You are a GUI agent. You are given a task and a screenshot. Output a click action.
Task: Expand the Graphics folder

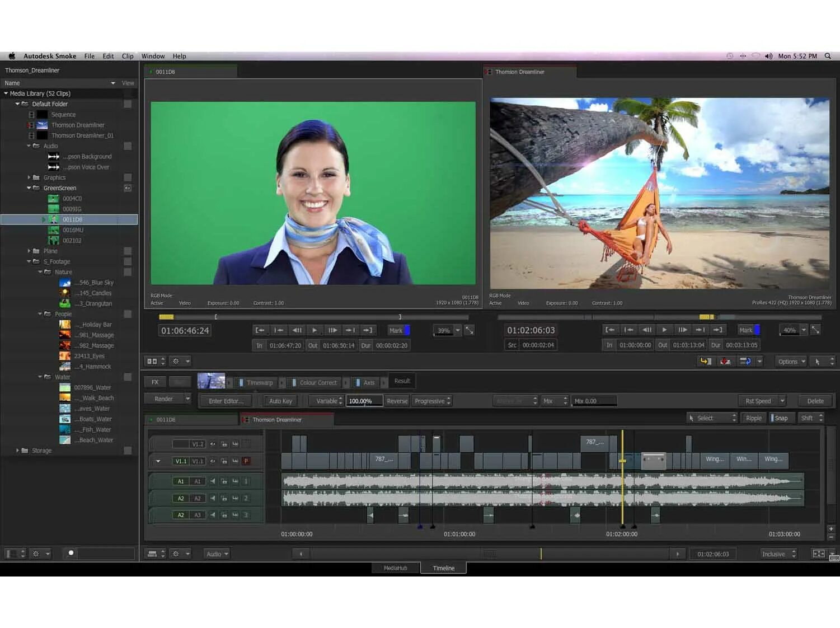click(29, 177)
